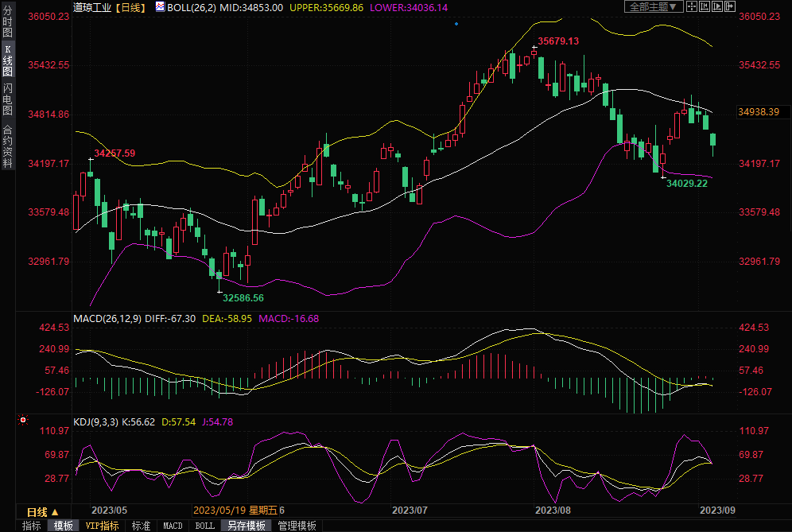Click the 34029.22 low price marker
Image resolution: width=792 pixels, height=532 pixels.
click(686, 183)
